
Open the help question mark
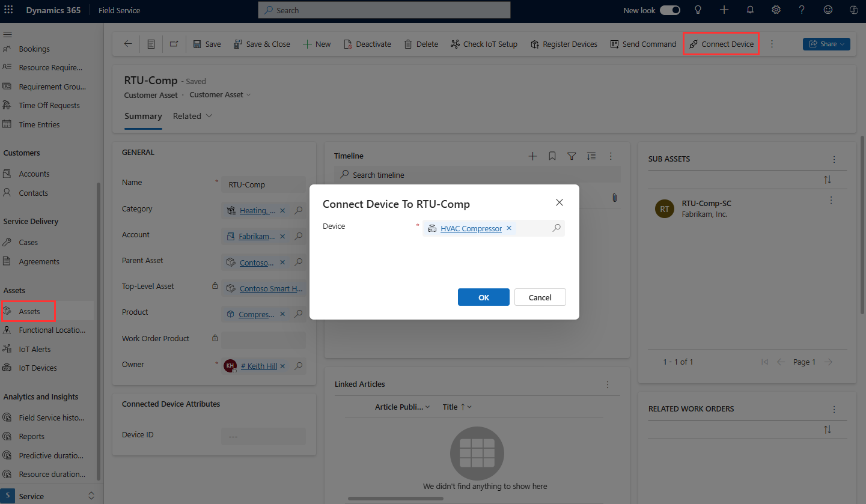802,10
